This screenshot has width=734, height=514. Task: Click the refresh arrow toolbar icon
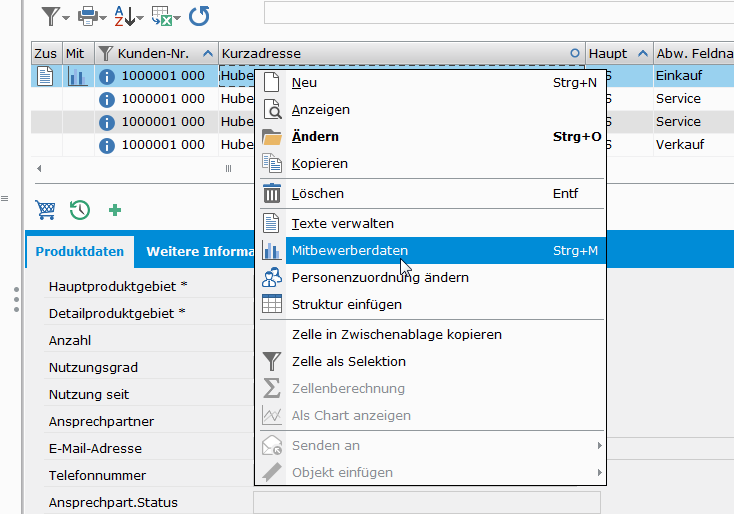coord(199,16)
